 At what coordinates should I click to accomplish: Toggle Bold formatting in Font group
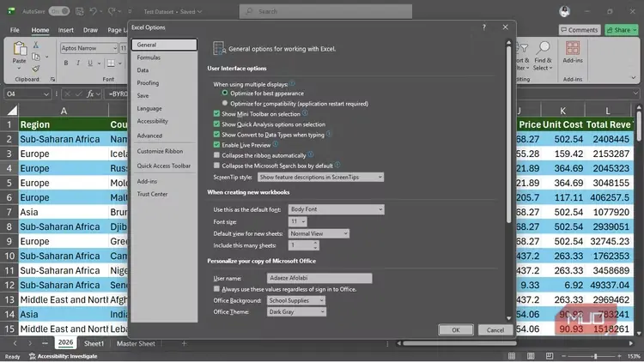coord(66,63)
